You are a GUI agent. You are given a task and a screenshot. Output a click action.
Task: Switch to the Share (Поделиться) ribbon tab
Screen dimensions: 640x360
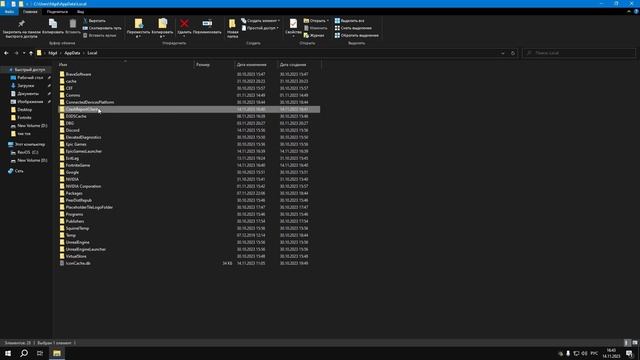57,12
